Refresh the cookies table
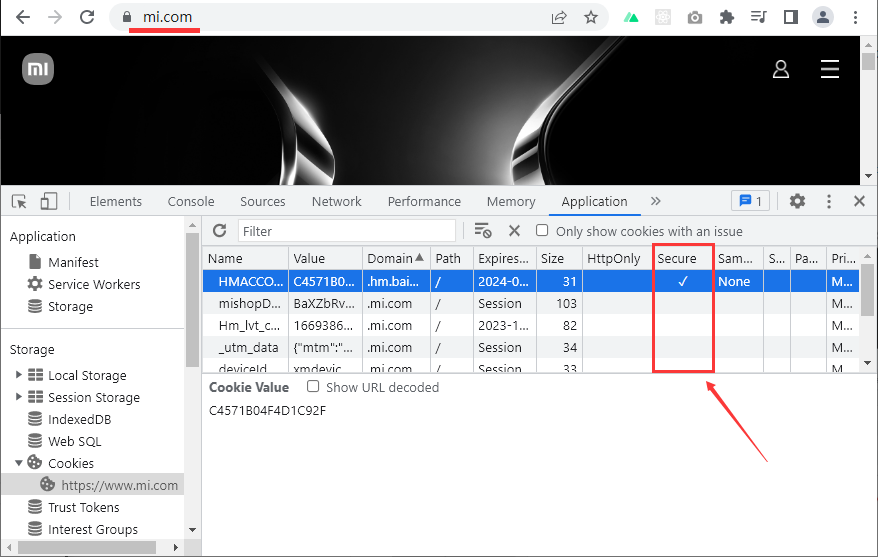 (220, 231)
